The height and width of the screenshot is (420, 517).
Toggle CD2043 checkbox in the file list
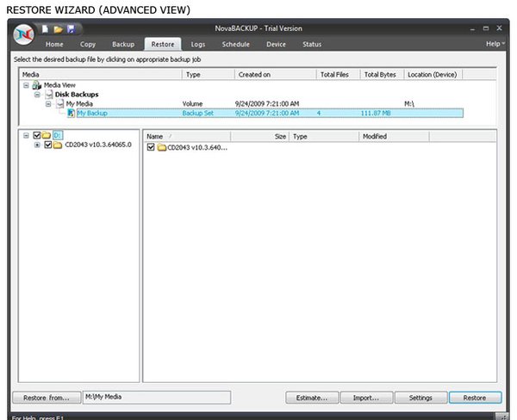pyautogui.click(x=151, y=148)
